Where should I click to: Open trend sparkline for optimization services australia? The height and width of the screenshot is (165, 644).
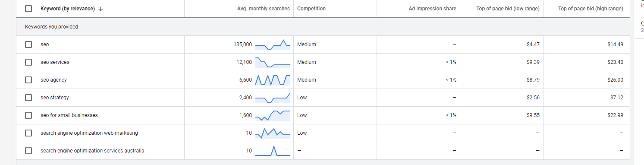point(273,151)
